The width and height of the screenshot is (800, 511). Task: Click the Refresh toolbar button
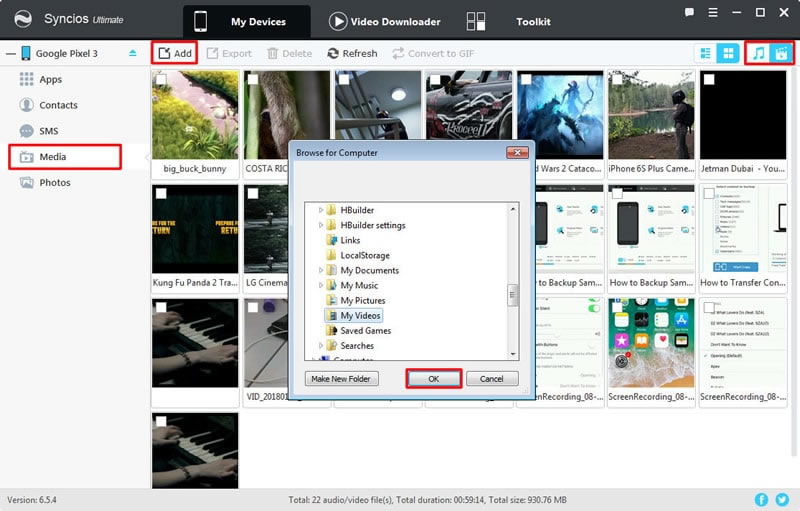pos(353,53)
